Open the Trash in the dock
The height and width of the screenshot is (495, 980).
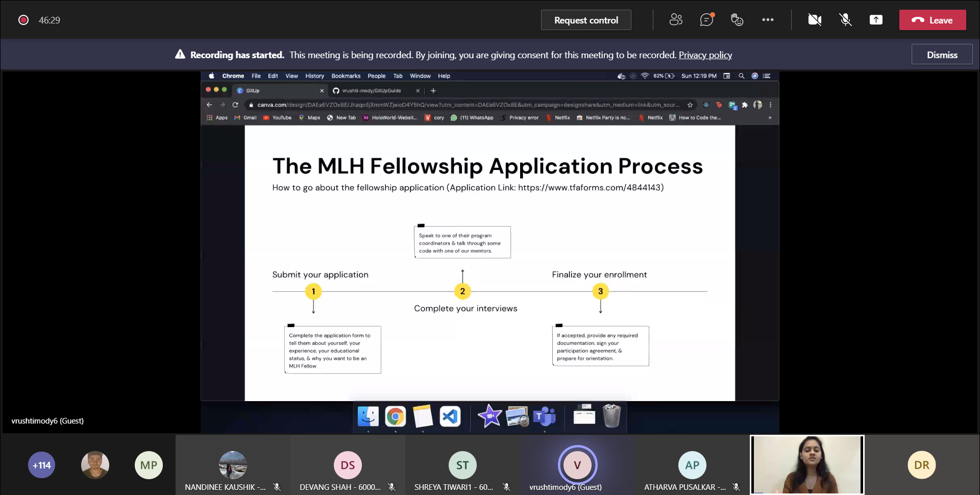611,416
